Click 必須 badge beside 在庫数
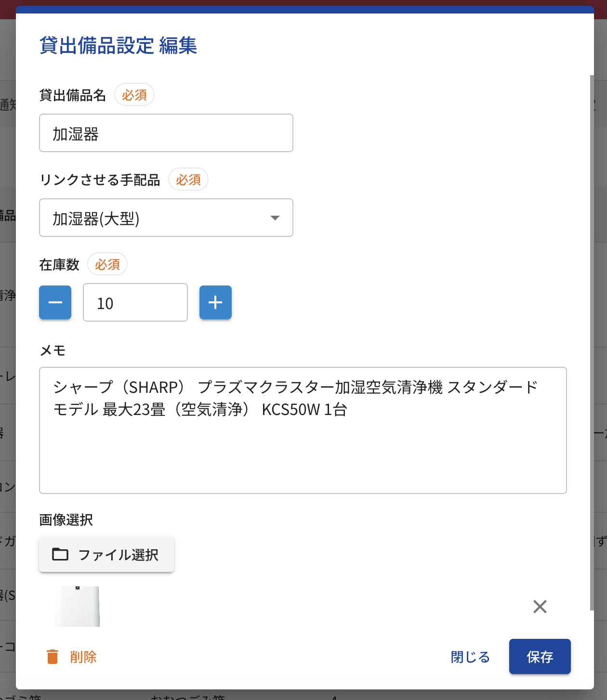 107,264
